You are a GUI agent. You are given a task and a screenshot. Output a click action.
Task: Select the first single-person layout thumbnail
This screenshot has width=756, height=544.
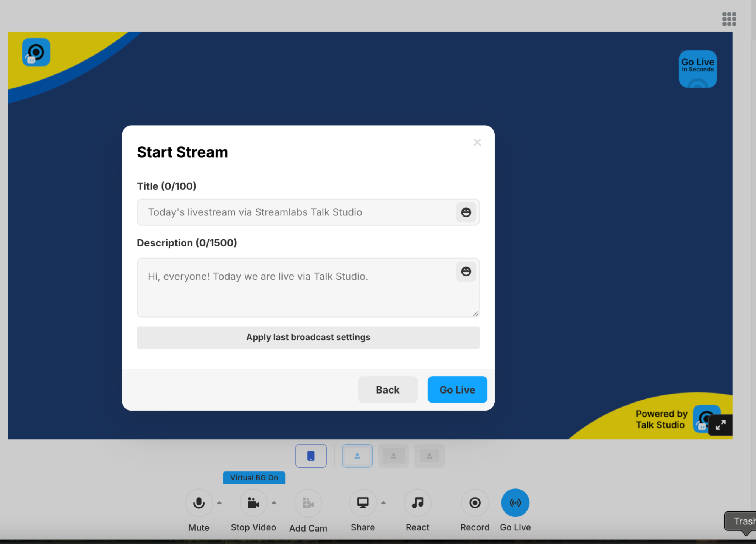coord(357,456)
